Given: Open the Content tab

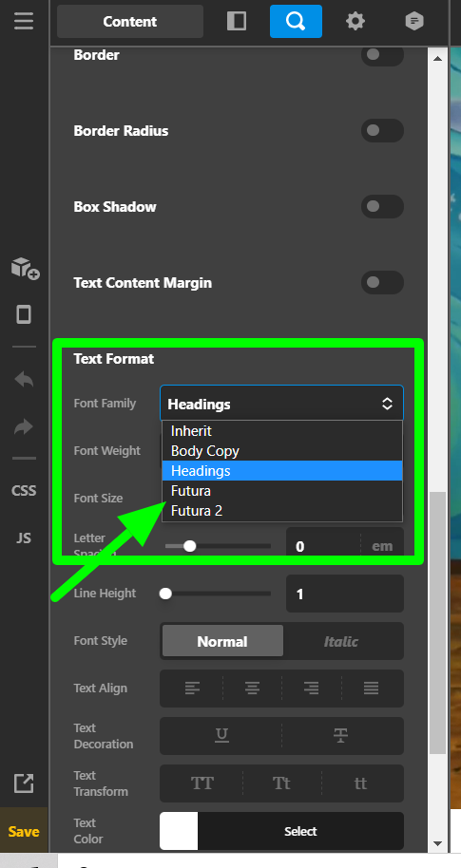Looking at the screenshot, I should (130, 22).
